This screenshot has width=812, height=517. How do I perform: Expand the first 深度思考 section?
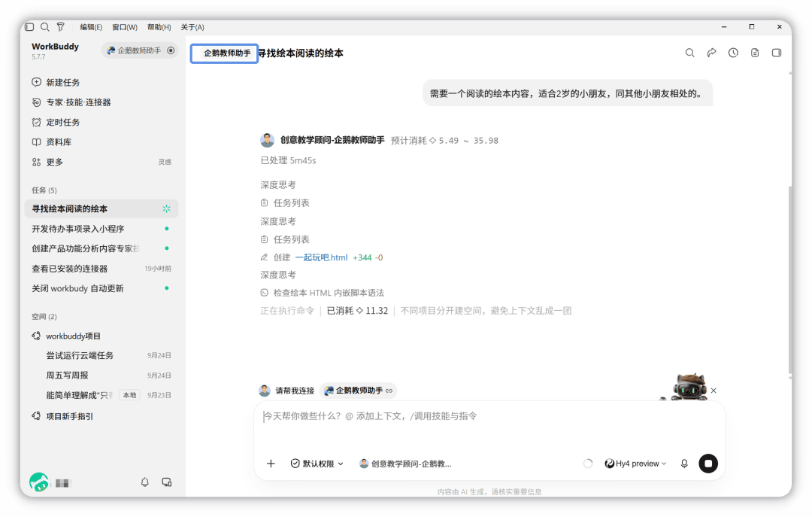(278, 184)
